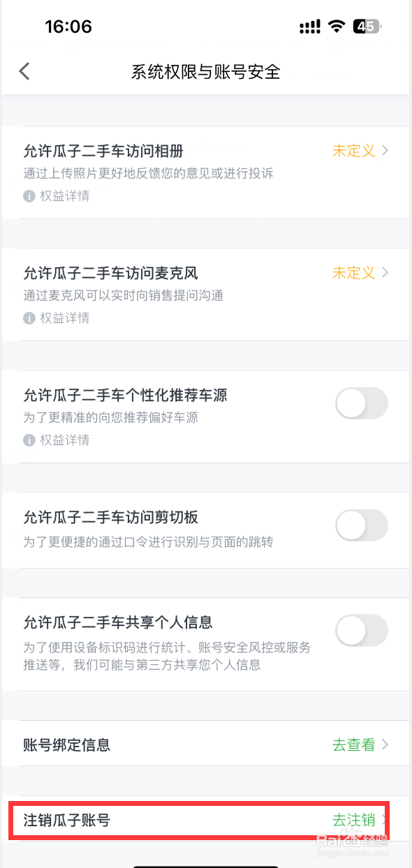
Task: Open chevron next to 访问麦克风 未定义
Action: point(385,272)
